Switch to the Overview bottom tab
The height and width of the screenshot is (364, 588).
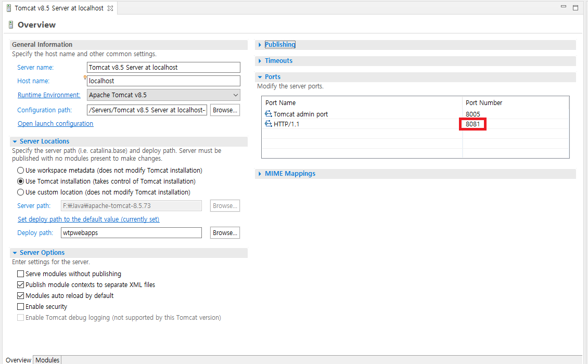pyautogui.click(x=18, y=360)
